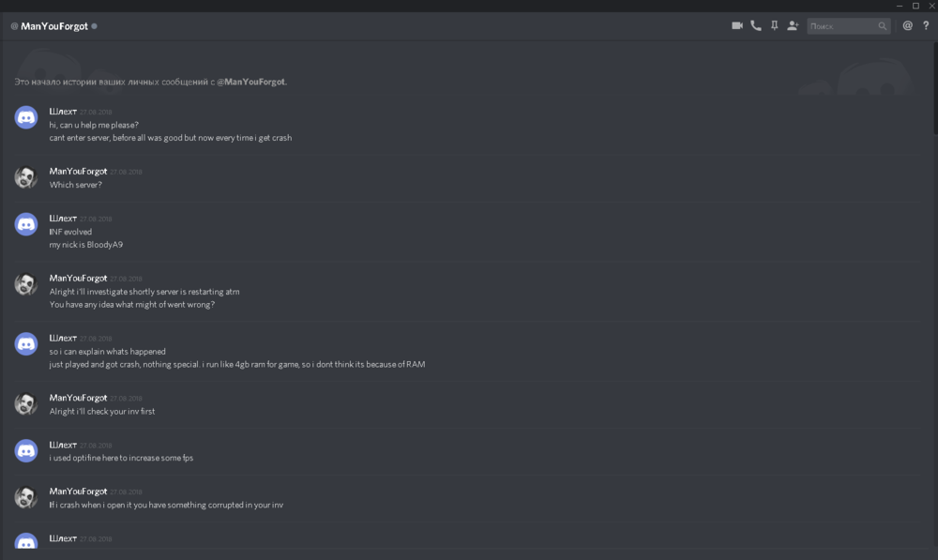Click the search magnifier icon
Screen dimensions: 938x560
[x=883, y=26]
